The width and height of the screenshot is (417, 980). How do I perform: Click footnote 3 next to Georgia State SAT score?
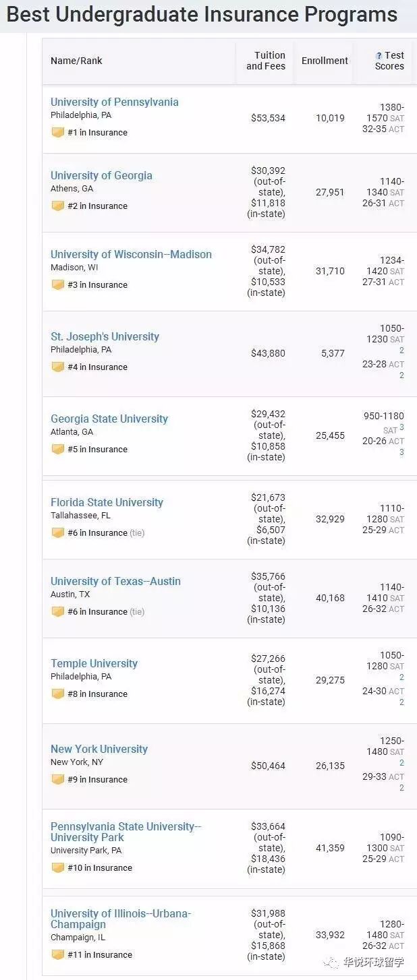402,427
